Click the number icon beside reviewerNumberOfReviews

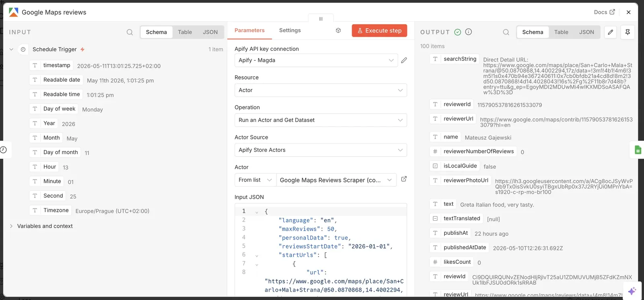tap(435, 151)
